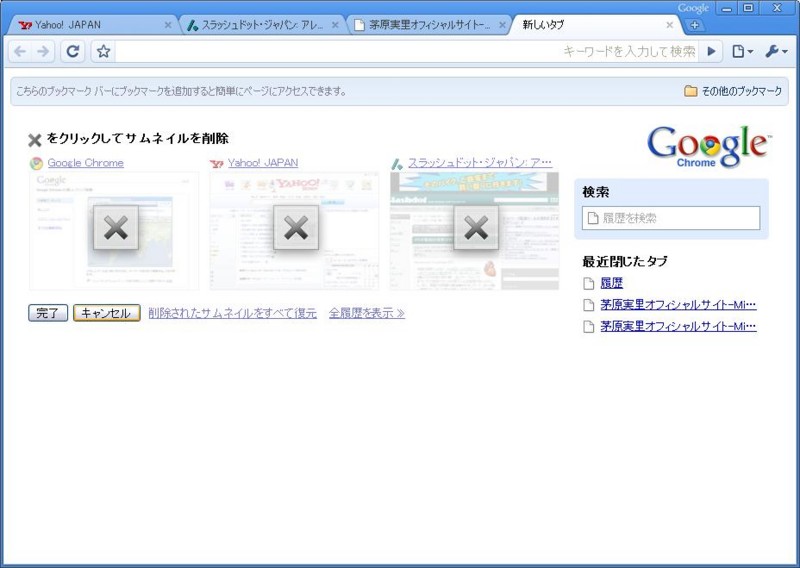Open その他のブックマーク folder
This screenshot has height=568, width=800.
pos(733,91)
